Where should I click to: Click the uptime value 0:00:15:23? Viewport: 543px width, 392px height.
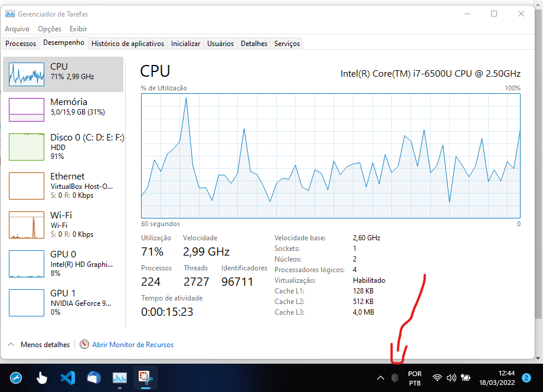(167, 312)
